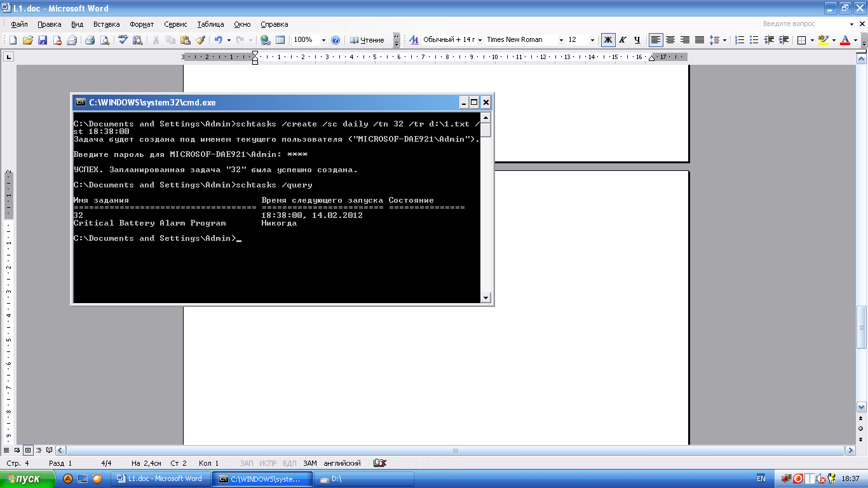This screenshot has height=488, width=868.
Task: Open the Сервис menu
Action: [x=175, y=24]
